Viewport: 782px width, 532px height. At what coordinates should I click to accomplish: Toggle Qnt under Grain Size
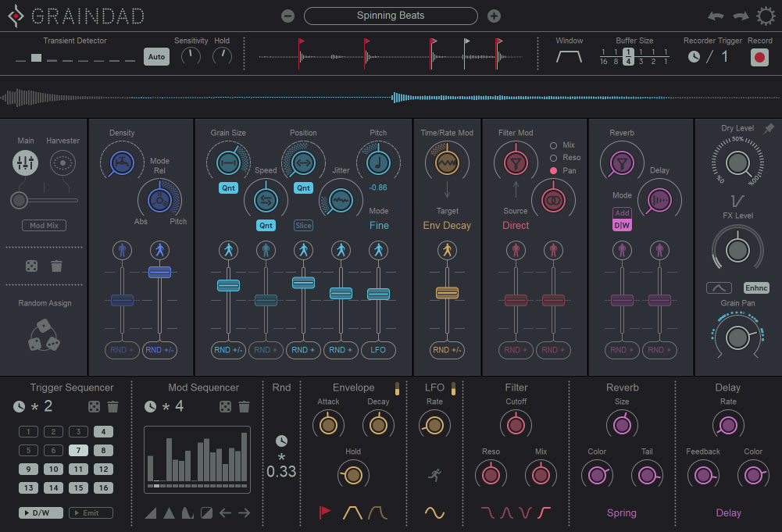228,188
